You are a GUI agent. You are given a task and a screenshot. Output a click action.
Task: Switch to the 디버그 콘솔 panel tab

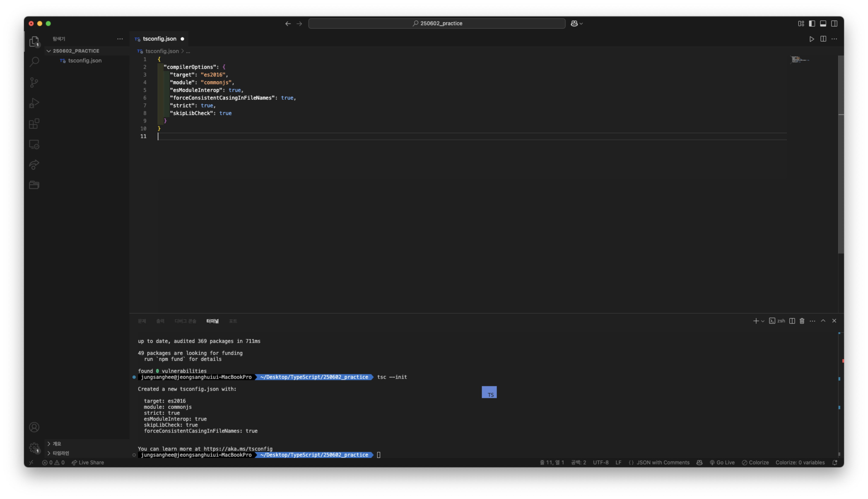[x=185, y=321]
